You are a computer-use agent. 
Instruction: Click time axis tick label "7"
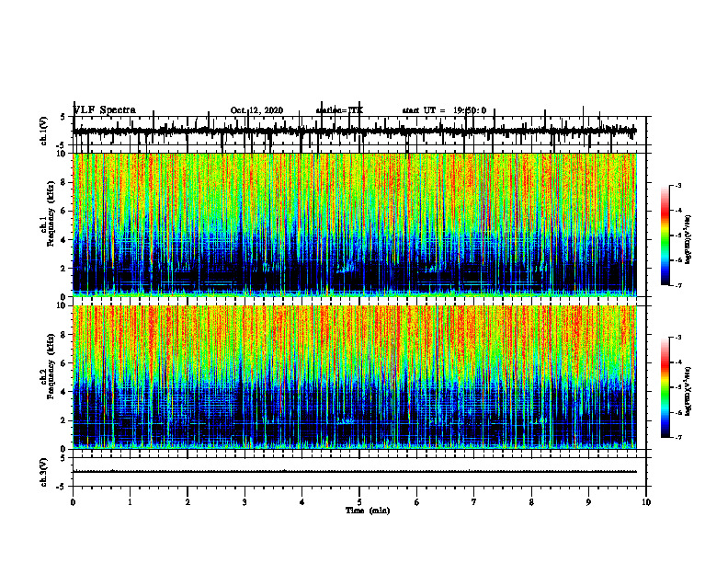tap(474, 502)
